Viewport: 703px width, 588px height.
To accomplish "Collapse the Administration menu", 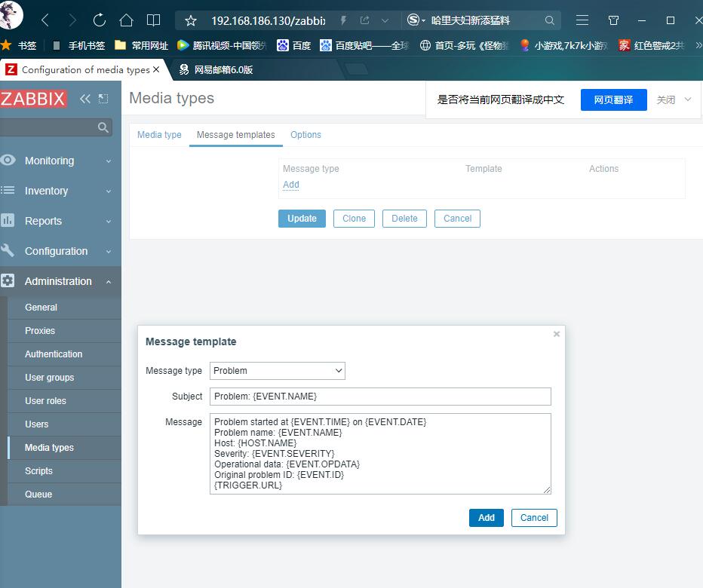I will coord(60,281).
